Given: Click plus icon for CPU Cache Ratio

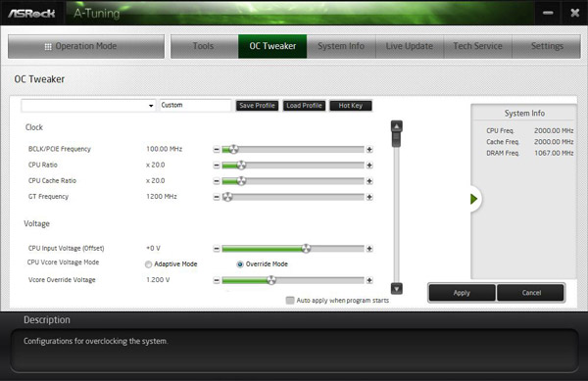Looking at the screenshot, I should click(x=369, y=181).
